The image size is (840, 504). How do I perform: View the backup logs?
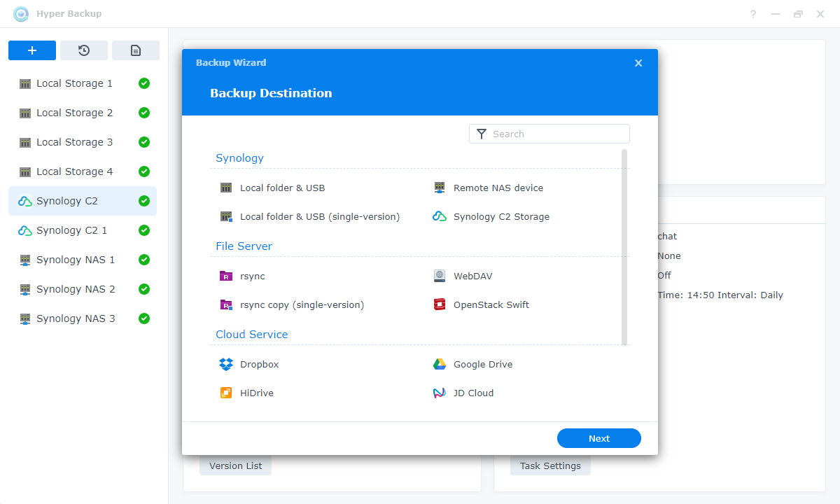pos(135,50)
